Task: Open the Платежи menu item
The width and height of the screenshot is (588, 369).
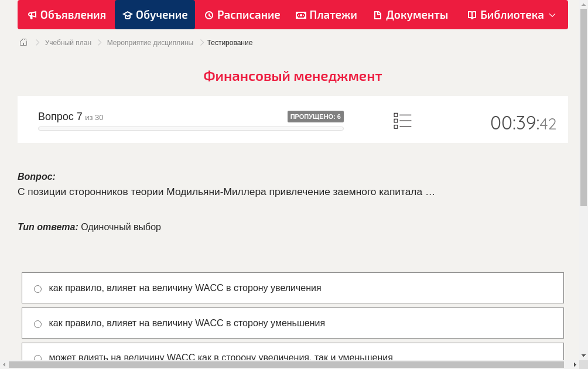Action: click(x=326, y=15)
